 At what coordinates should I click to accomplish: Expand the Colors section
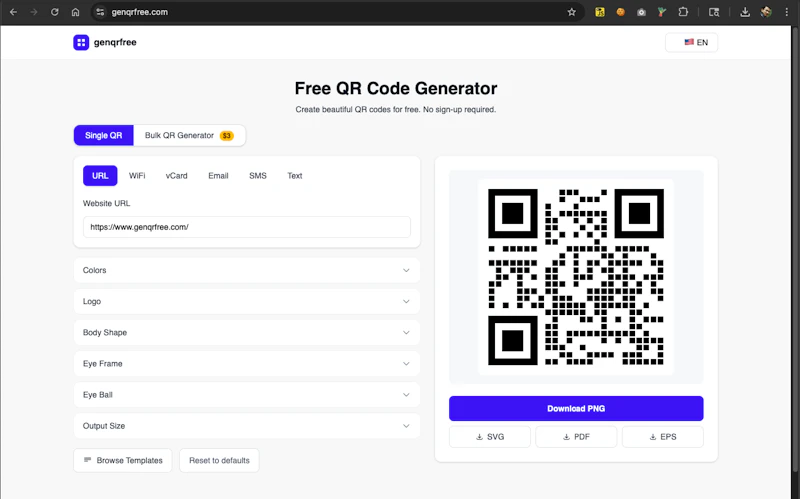tap(247, 270)
